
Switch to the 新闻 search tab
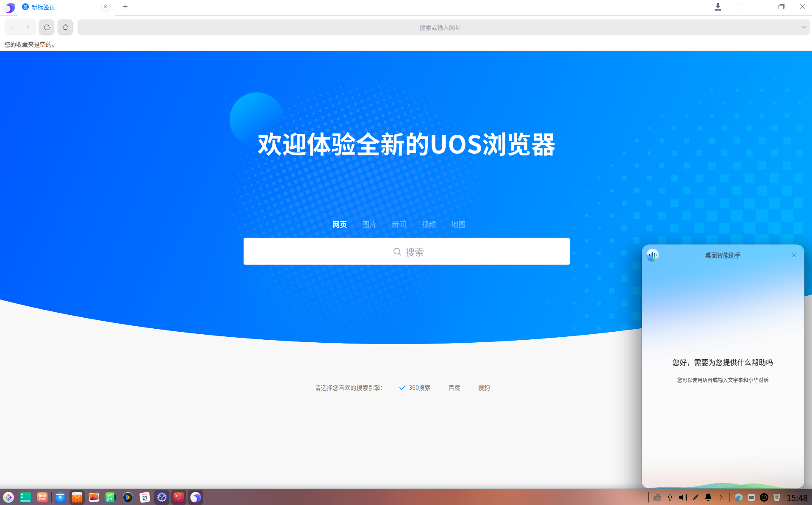(399, 224)
